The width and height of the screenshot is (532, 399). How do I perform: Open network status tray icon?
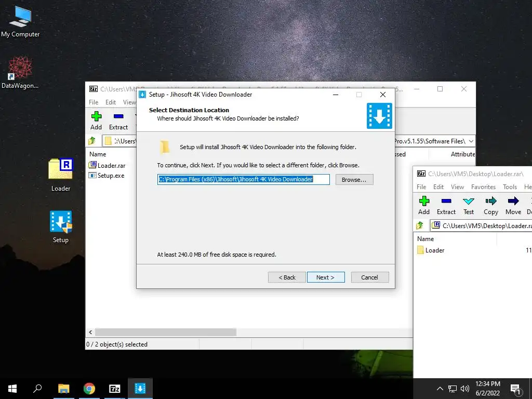(x=453, y=389)
